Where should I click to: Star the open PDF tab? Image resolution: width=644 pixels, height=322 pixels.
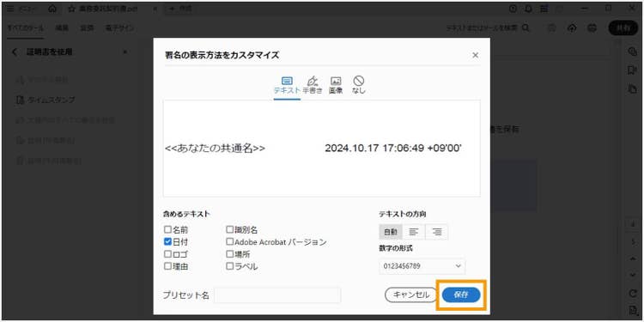tap(71, 9)
